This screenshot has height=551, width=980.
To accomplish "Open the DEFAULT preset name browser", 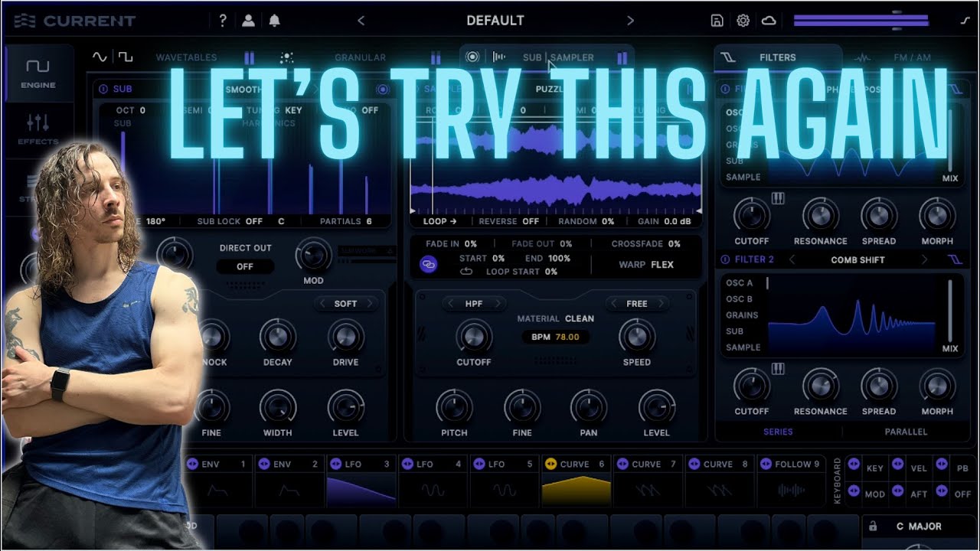I will [495, 21].
